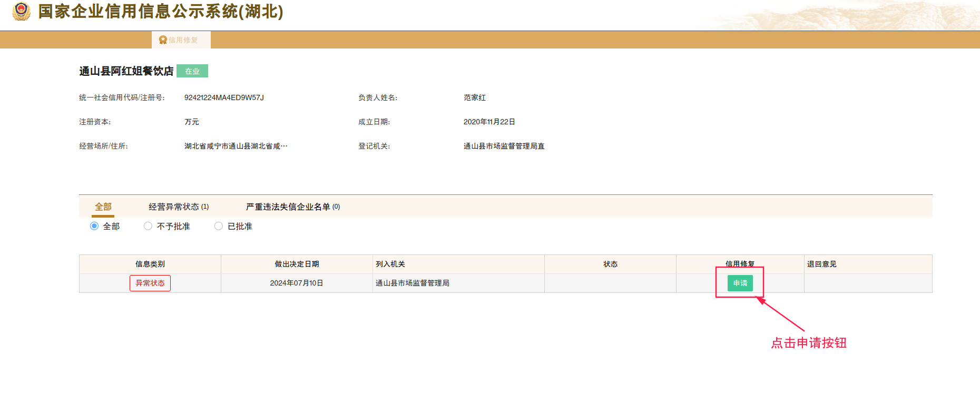The image size is (980, 412).
Task: Click the 负责人姓名 label
Action: 378,97
